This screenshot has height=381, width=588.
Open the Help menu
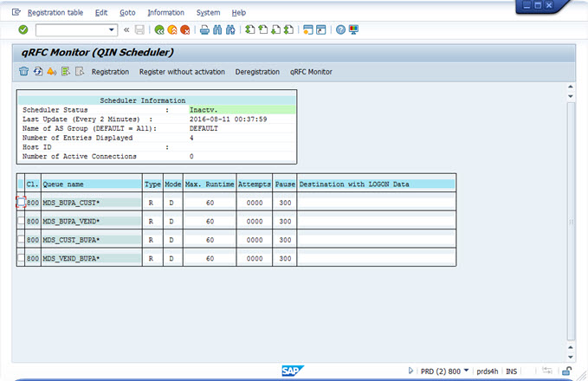click(238, 12)
